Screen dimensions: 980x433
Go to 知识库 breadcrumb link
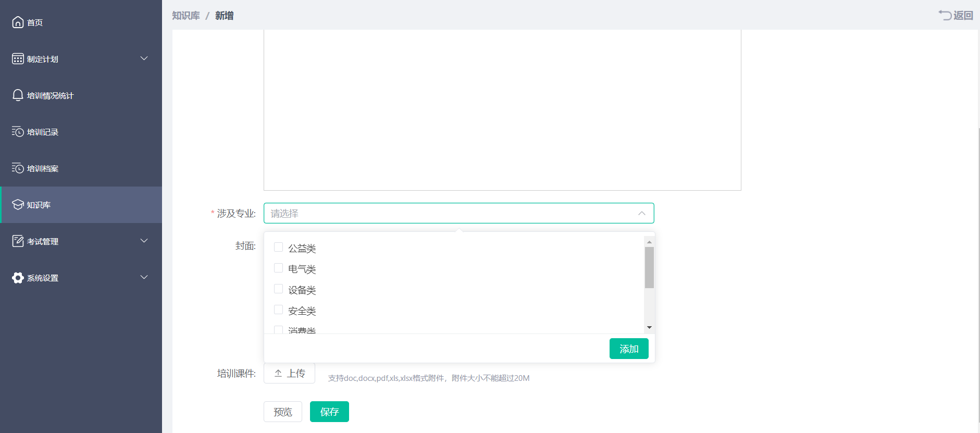point(186,16)
